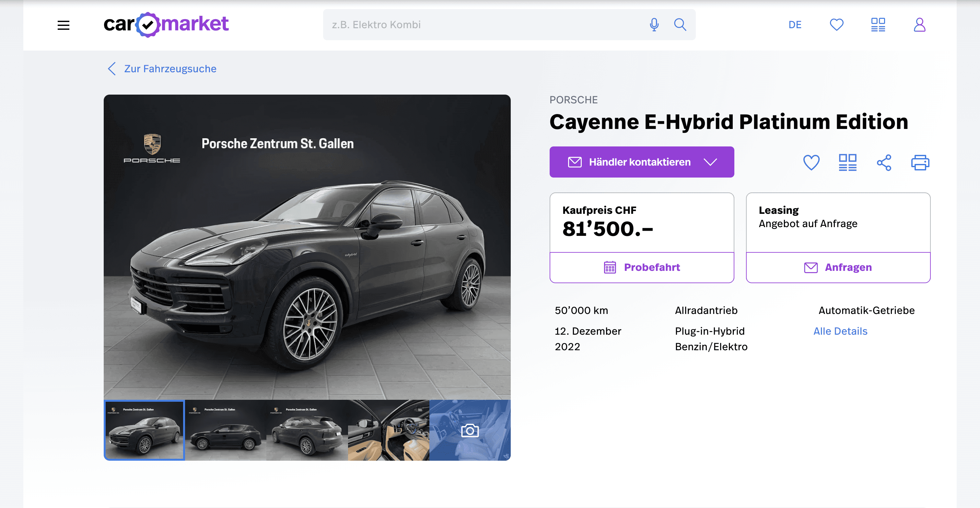Toggle favorite heart for this Cayenne
This screenshot has width=980, height=508.
pyautogui.click(x=811, y=163)
